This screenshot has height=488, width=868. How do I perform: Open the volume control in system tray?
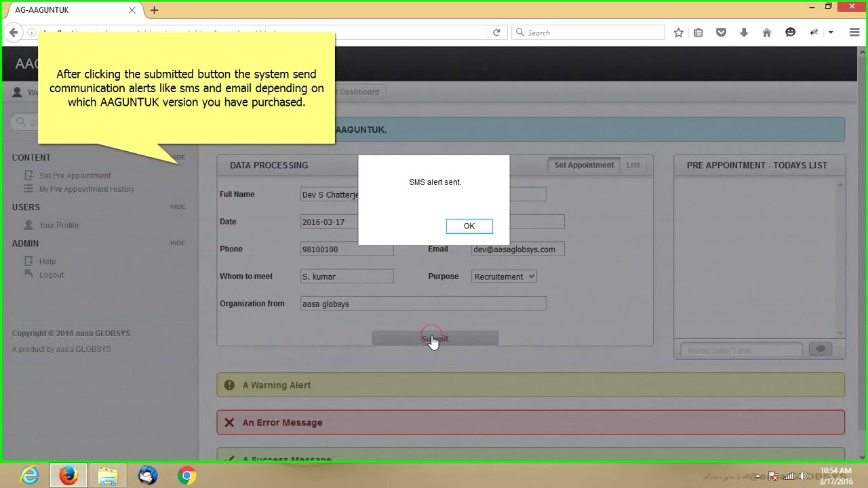point(804,476)
